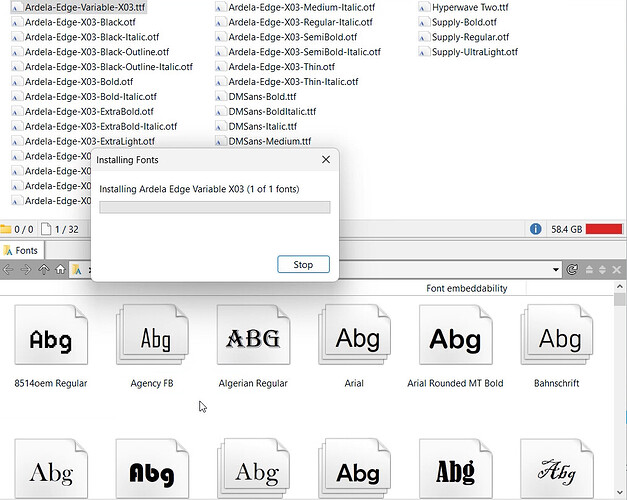Click the Supply-Regular.otf file icon
This screenshot has height=500, width=627.
click(423, 37)
